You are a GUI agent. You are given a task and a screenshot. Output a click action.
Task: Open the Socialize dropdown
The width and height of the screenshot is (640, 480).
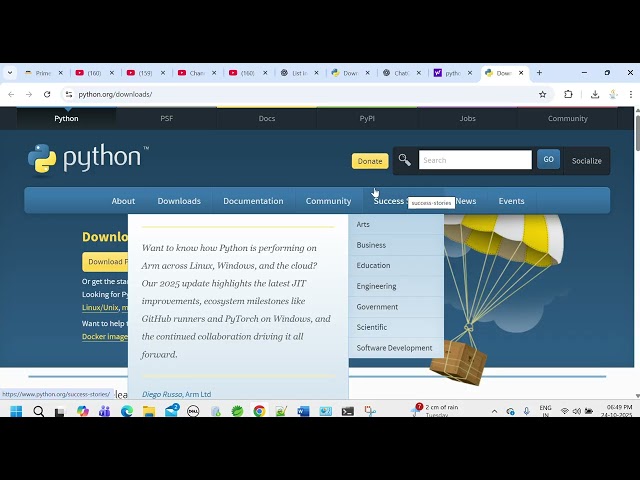pos(587,161)
